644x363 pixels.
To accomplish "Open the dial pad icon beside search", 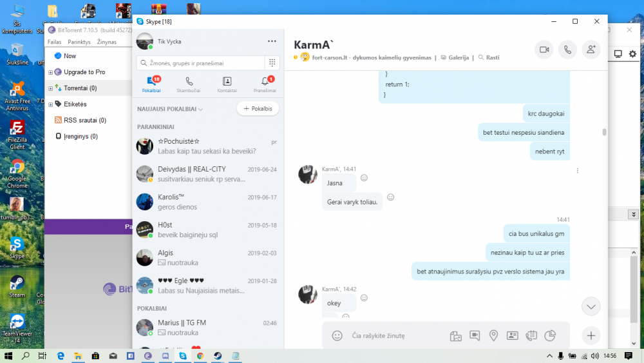I will click(x=272, y=63).
